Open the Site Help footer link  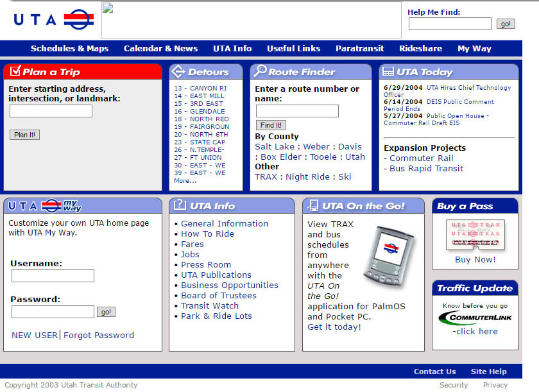(488, 371)
